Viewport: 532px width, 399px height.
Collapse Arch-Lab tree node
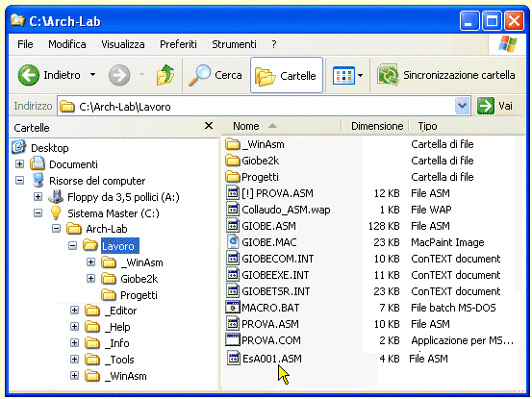coord(57,229)
